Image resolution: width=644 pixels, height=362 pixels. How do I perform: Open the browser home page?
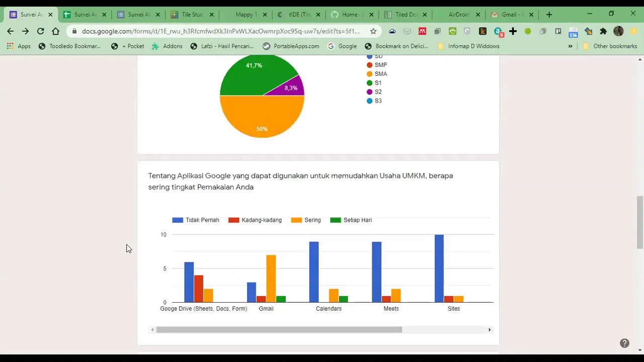coord(56,31)
